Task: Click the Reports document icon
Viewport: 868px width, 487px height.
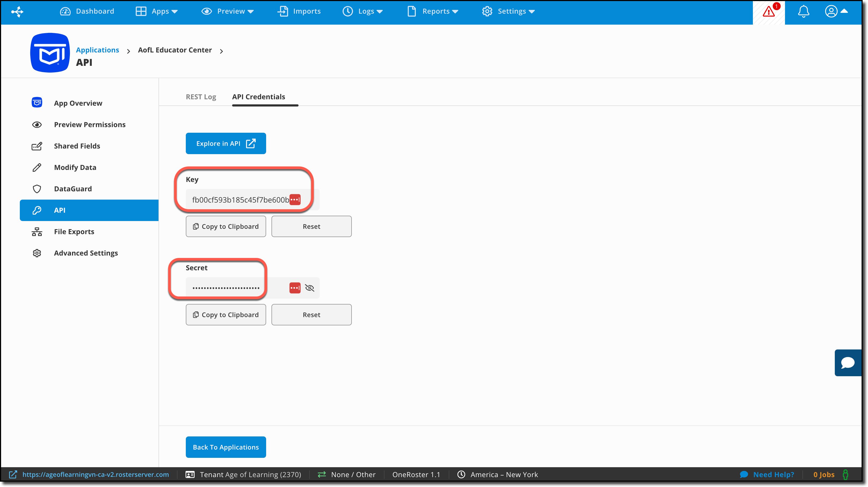Action: (x=412, y=12)
